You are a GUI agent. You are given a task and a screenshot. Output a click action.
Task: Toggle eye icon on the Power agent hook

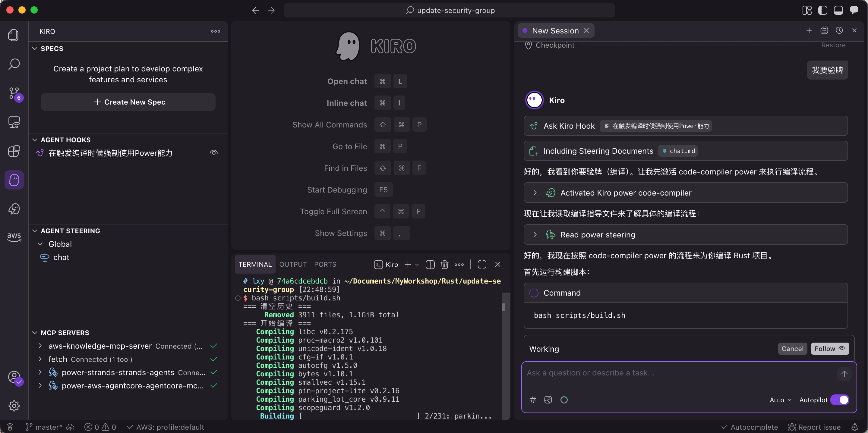(x=214, y=153)
